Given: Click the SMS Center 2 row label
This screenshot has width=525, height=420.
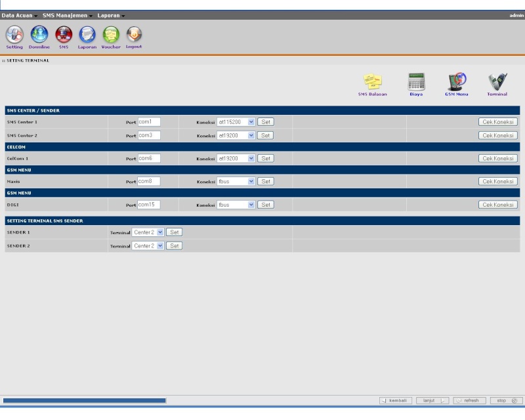Looking at the screenshot, I should click(x=22, y=136).
